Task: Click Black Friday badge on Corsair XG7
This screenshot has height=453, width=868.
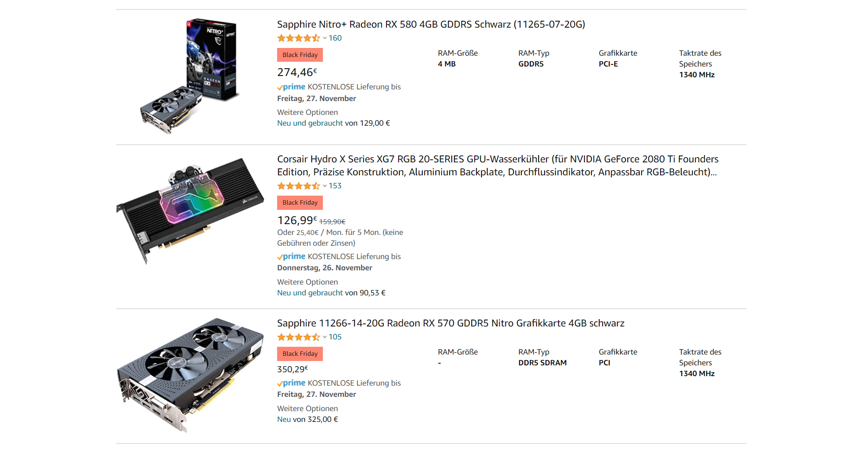Action: coord(300,203)
